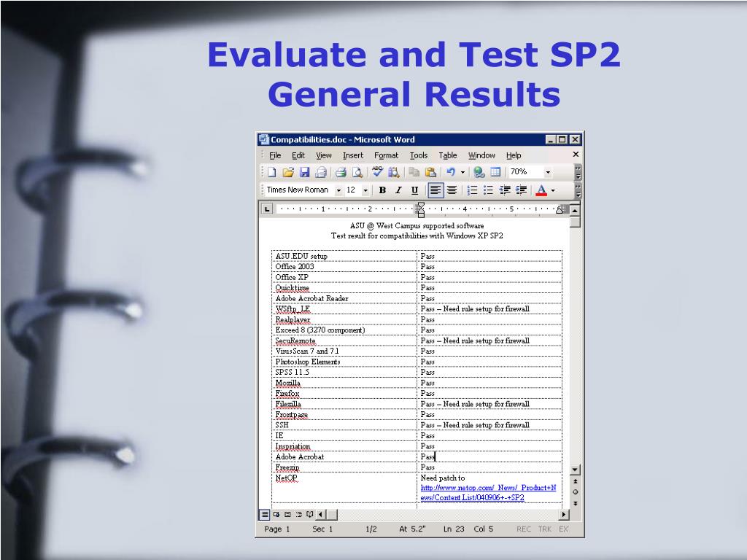Print the document with printer icon

coord(341,172)
